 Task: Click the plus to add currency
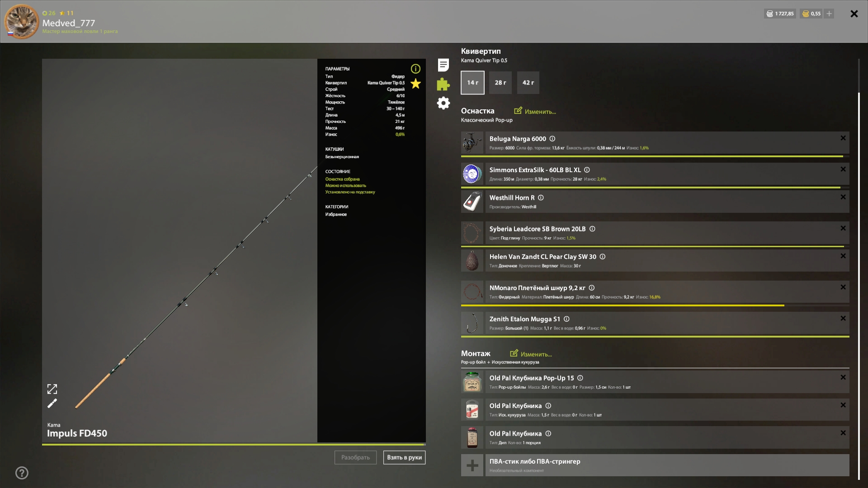829,14
